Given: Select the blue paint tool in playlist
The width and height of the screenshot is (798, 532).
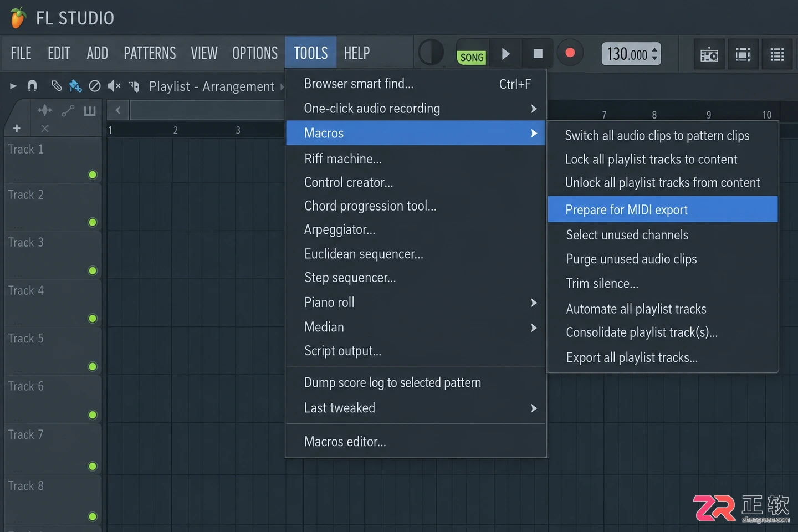Looking at the screenshot, I should [75, 85].
